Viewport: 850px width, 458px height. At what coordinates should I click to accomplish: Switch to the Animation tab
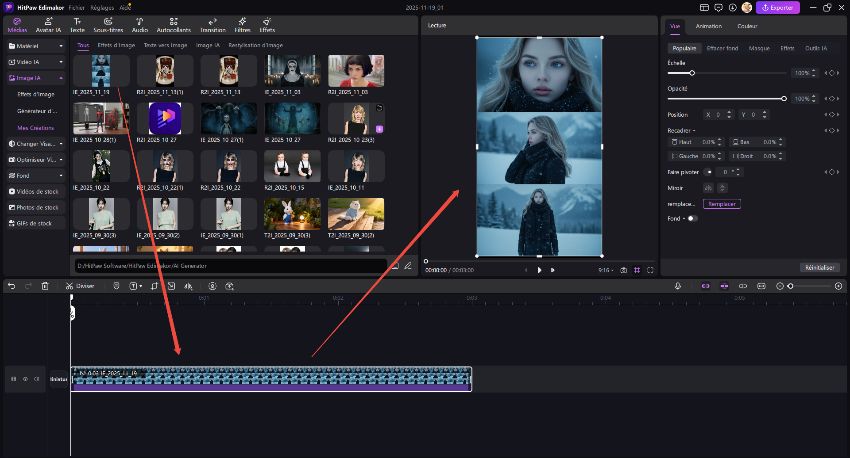coord(708,26)
